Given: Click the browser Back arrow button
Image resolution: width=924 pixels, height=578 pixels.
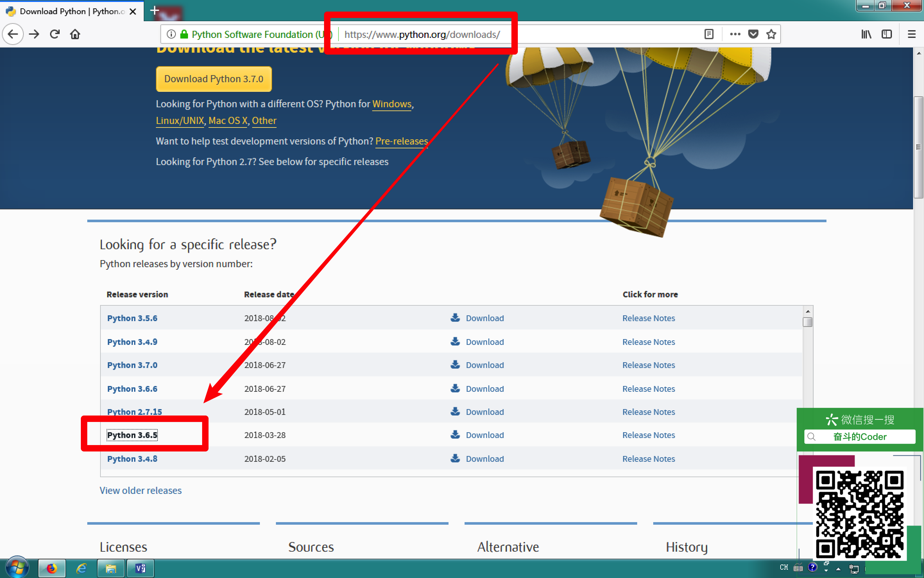Looking at the screenshot, I should [13, 34].
